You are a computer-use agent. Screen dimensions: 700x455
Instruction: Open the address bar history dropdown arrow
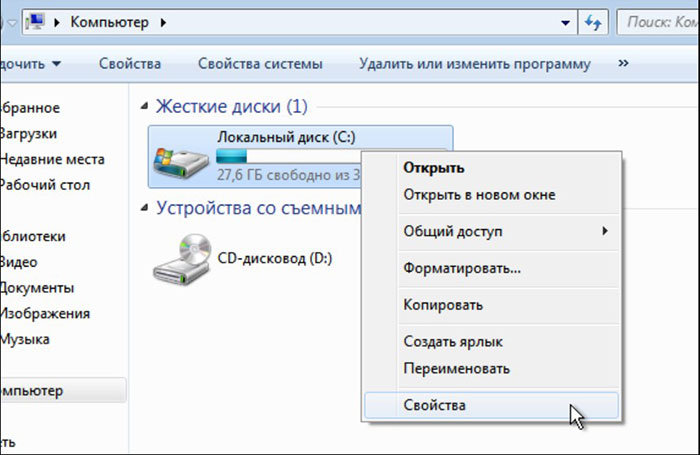(565, 22)
